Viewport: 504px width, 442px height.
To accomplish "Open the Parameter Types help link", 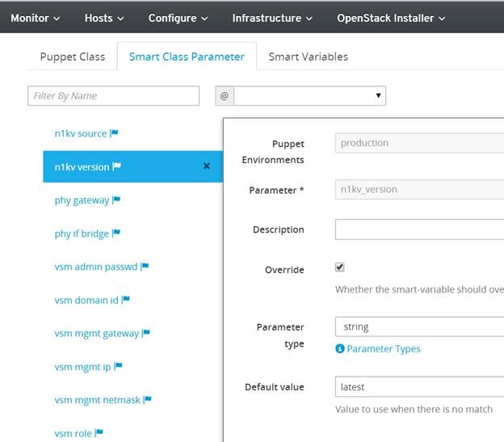I will pyautogui.click(x=384, y=349).
